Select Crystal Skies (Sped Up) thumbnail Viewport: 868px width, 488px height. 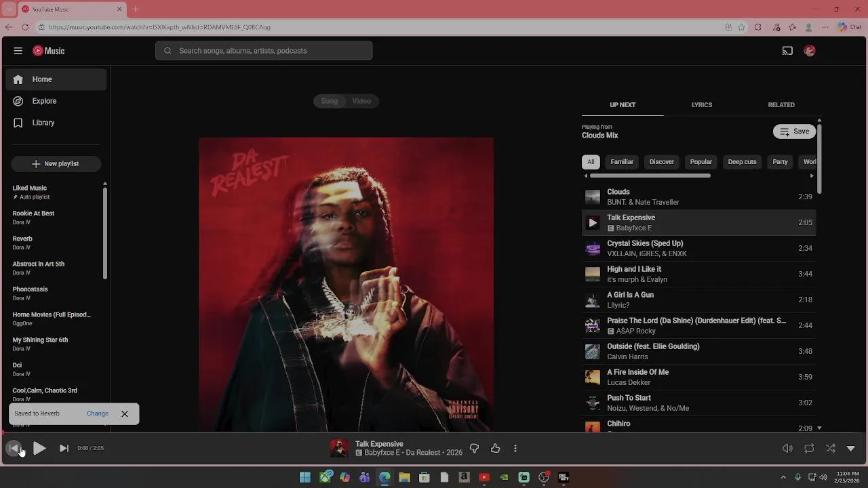pyautogui.click(x=593, y=248)
